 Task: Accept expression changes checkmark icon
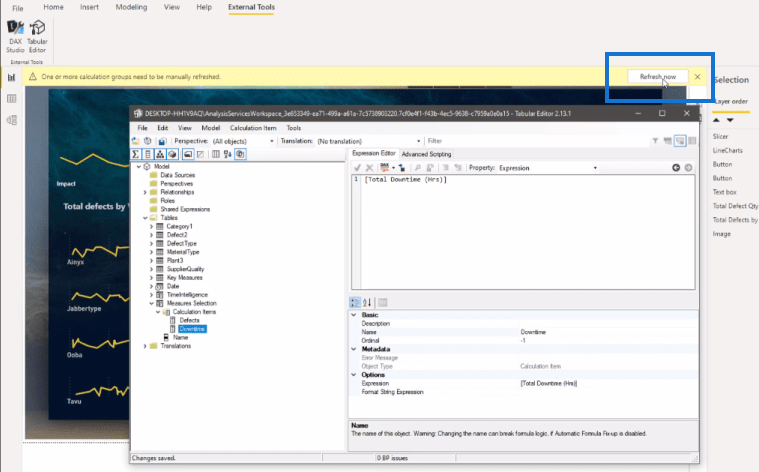pyautogui.click(x=357, y=167)
